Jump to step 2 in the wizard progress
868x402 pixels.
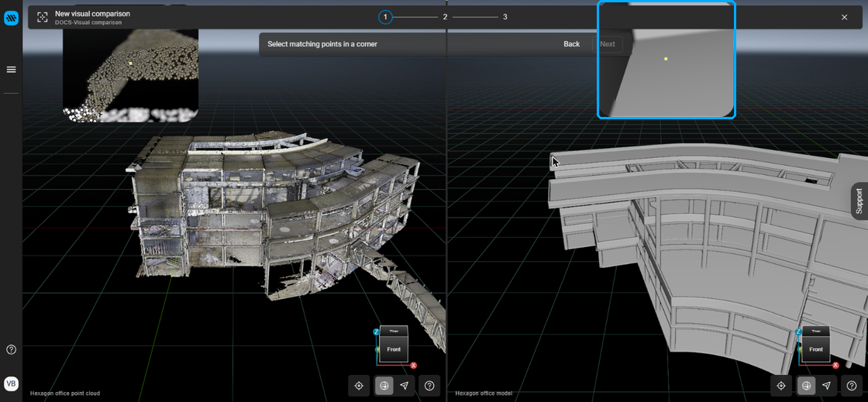[x=445, y=17]
